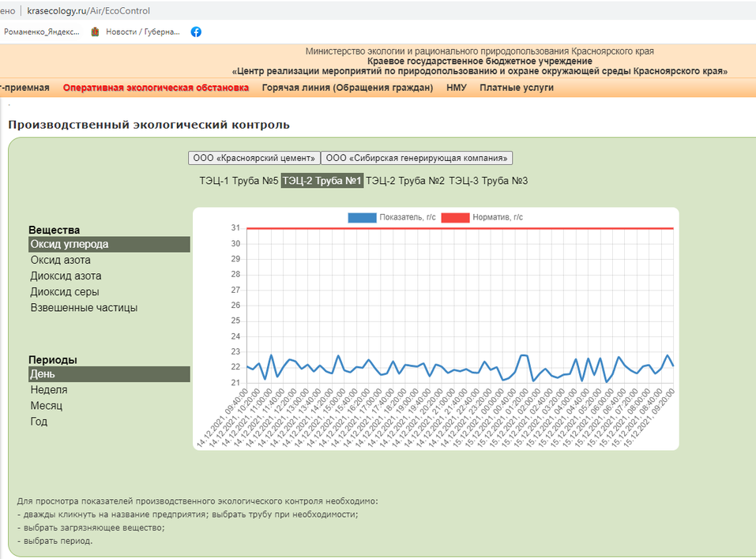Screen dimensions: 756x559
Task: Click the ООО «Красноярский цемент» button
Action: (x=254, y=158)
